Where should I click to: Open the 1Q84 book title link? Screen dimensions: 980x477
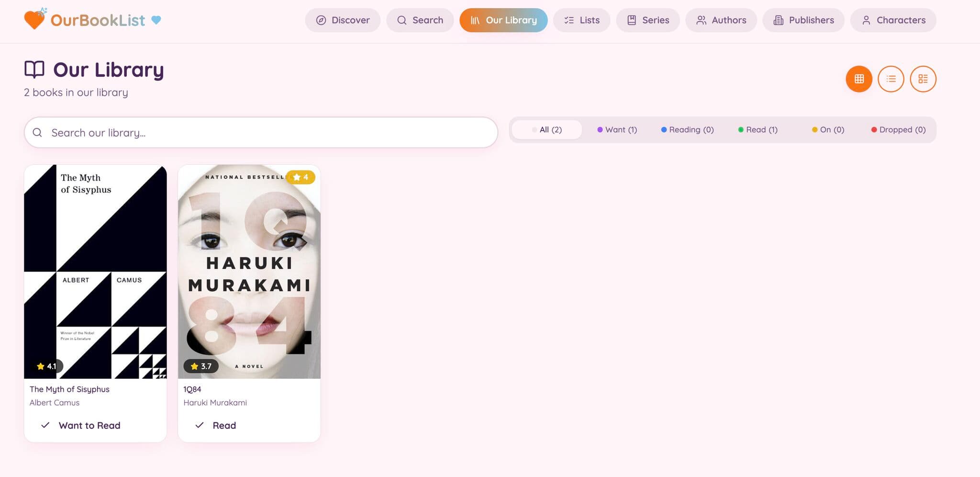[192, 389]
